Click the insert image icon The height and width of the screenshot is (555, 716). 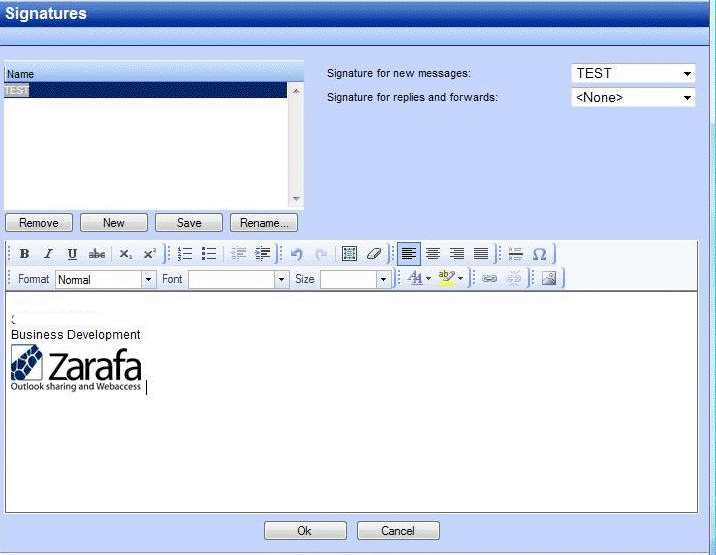coord(548,279)
